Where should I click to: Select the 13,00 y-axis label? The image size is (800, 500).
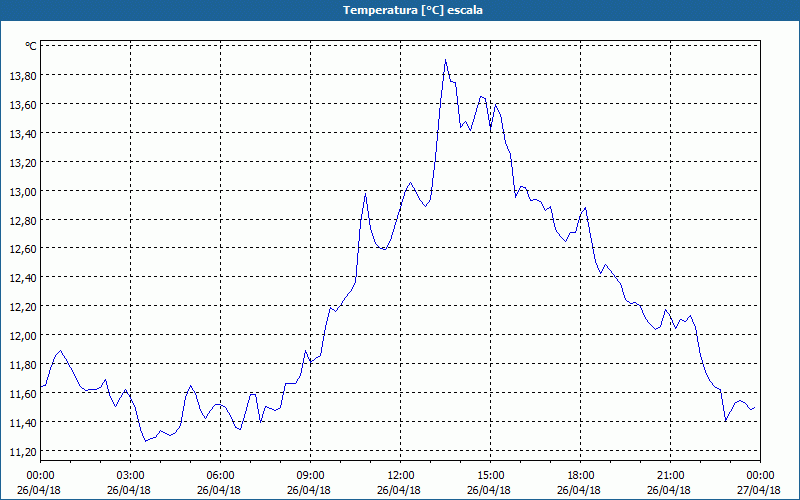[23, 192]
